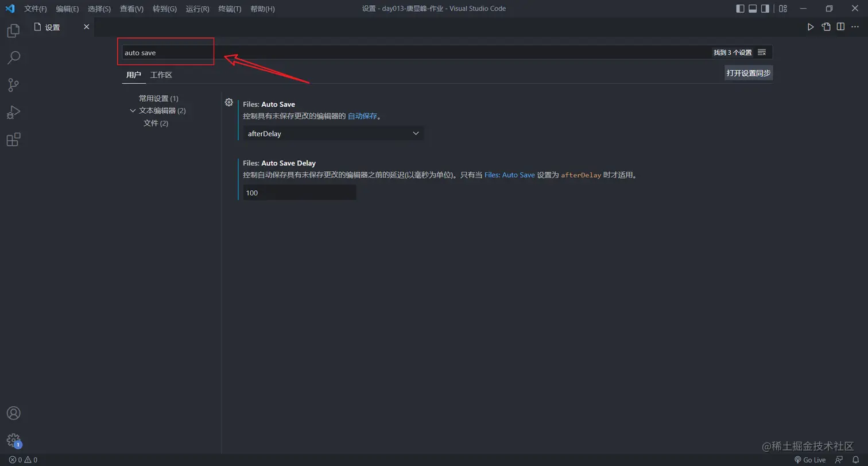Screen dimensions: 868x466
Task: Open the 编辑(E) menu
Action: (x=67, y=9)
